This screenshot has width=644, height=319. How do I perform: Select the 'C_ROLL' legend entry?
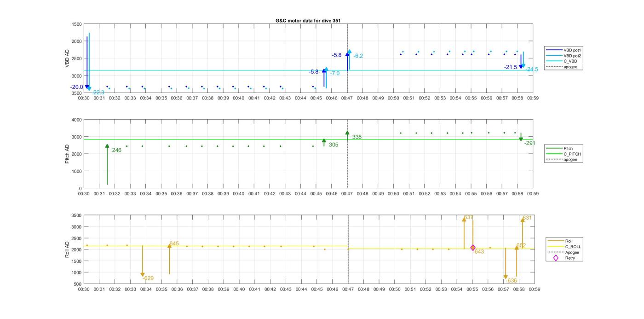click(x=564, y=247)
